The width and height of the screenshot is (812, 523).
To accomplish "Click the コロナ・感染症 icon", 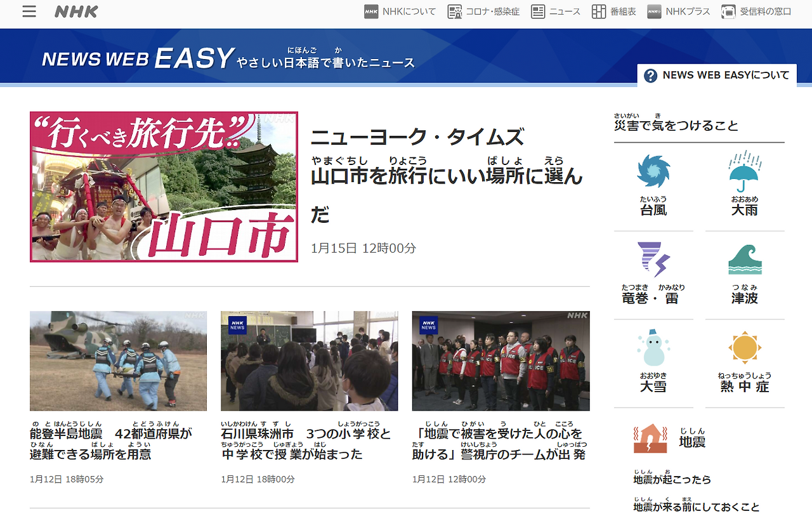I will (x=454, y=11).
